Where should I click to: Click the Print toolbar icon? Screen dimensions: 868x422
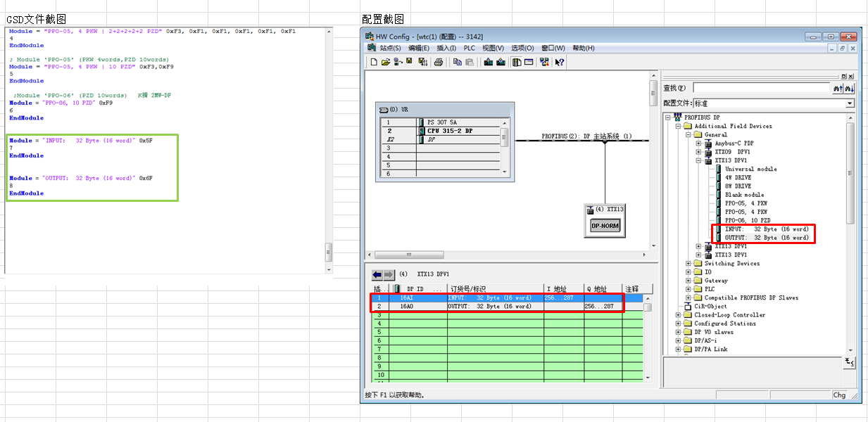(x=439, y=62)
